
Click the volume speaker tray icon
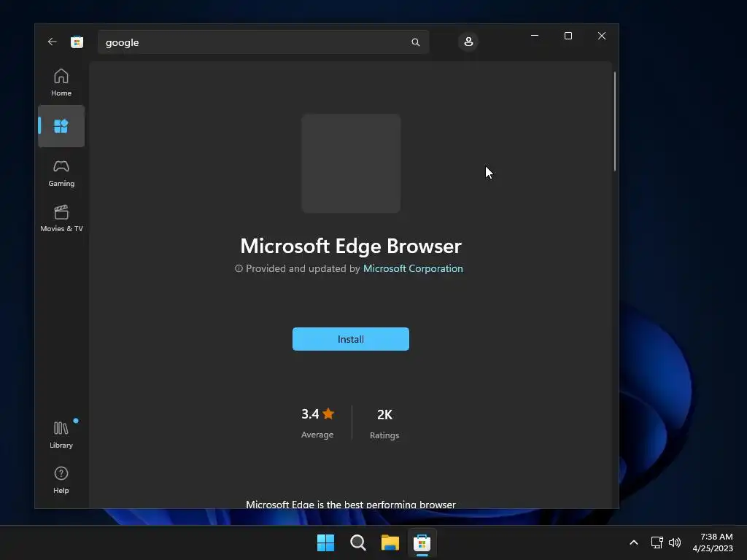675,542
